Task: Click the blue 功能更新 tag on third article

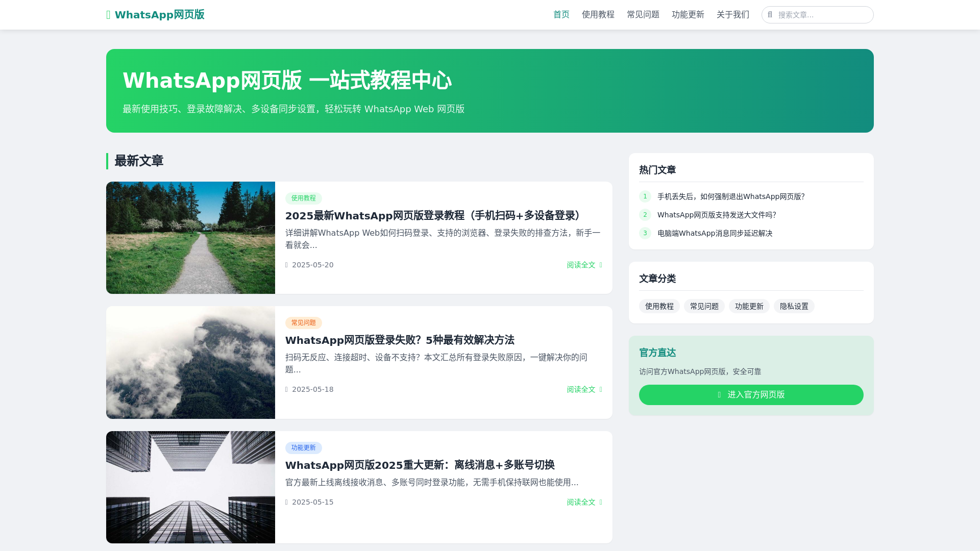Action: pos(303,447)
